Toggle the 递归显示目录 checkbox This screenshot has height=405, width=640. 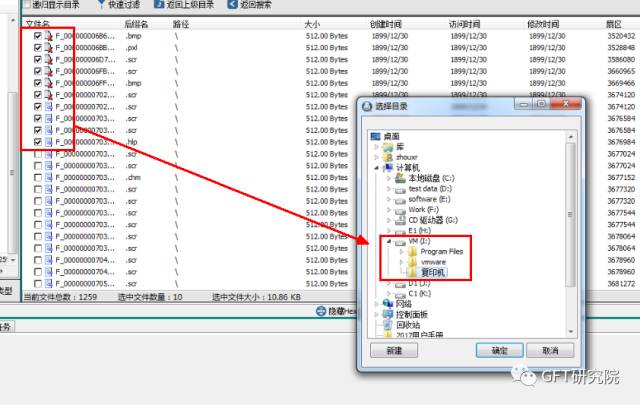[x=25, y=5]
